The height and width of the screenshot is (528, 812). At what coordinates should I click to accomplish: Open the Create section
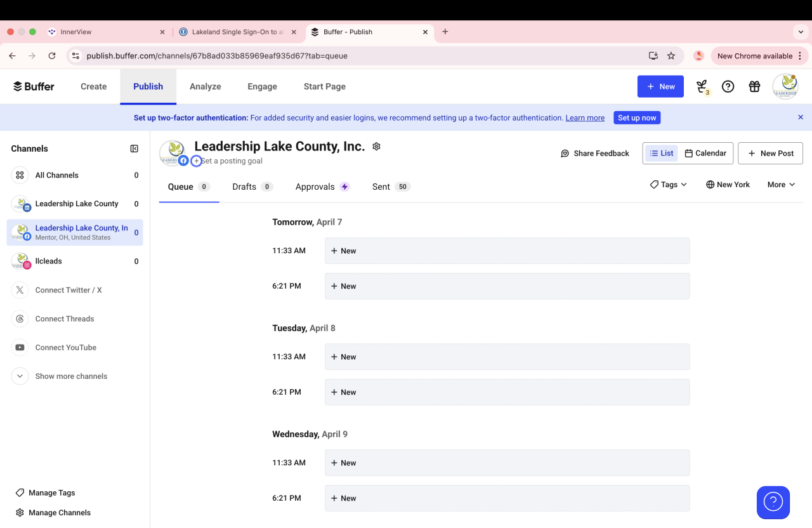tap(93, 86)
